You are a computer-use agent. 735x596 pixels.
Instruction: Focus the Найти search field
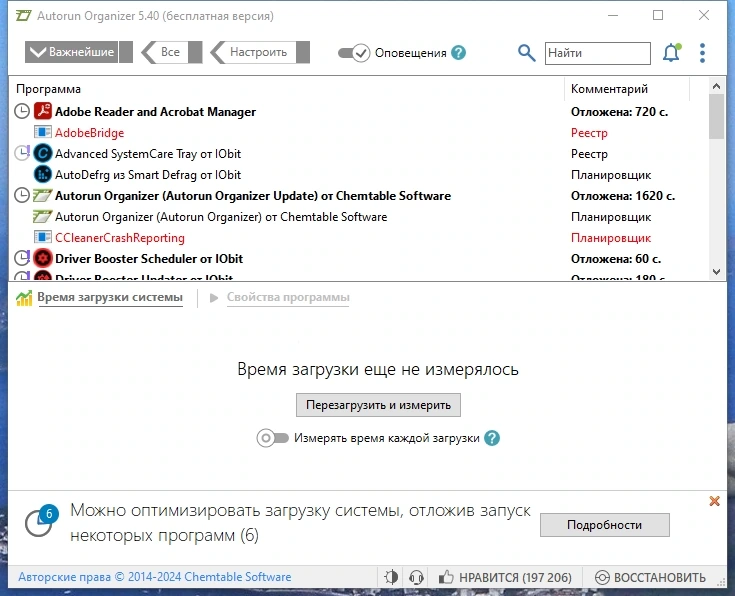click(x=598, y=53)
